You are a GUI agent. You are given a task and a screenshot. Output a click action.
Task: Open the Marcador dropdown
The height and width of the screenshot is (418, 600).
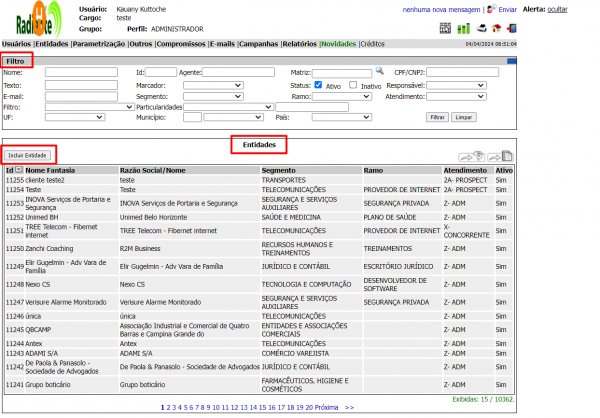click(212, 85)
